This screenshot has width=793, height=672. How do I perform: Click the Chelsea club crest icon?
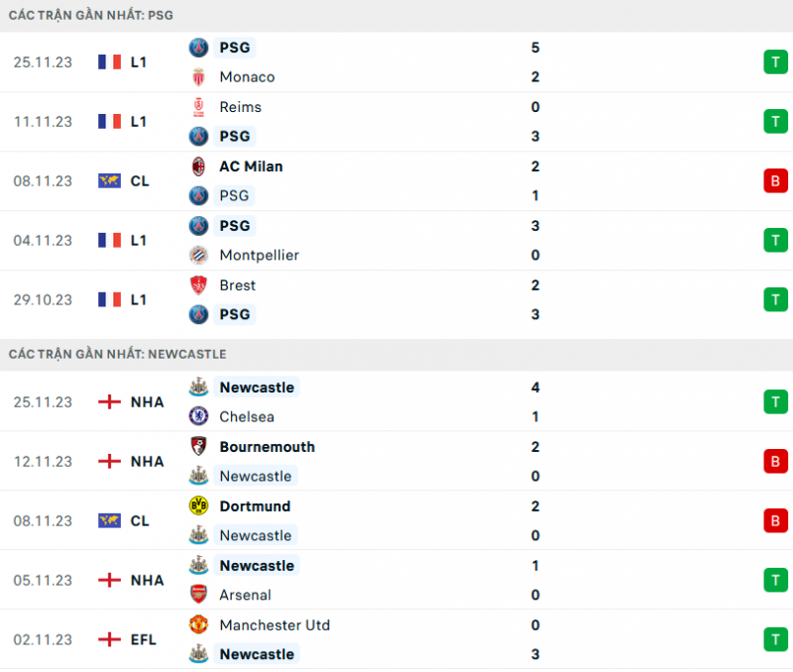(198, 417)
